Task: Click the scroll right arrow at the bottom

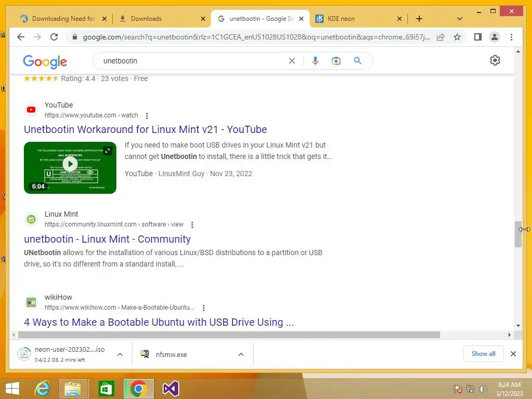Action: 509,335
